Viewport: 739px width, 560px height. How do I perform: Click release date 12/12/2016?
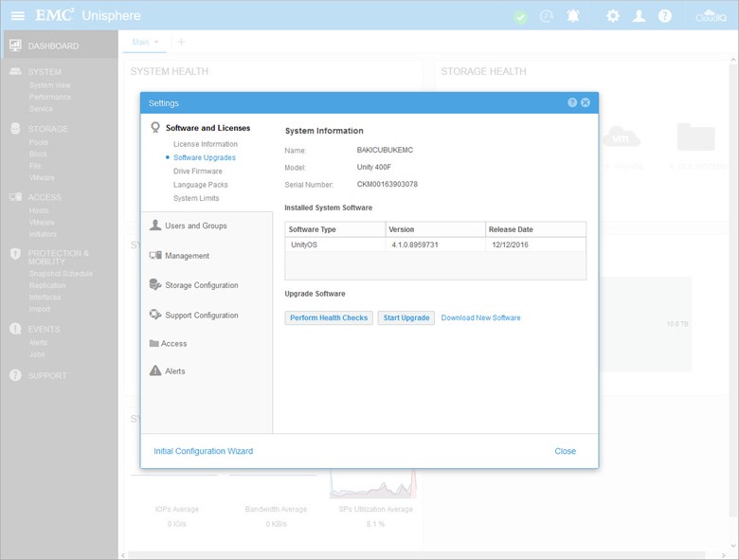[510, 244]
